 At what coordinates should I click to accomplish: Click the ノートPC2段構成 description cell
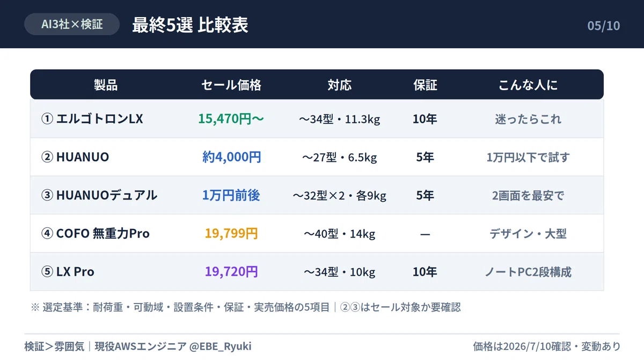[528, 272]
